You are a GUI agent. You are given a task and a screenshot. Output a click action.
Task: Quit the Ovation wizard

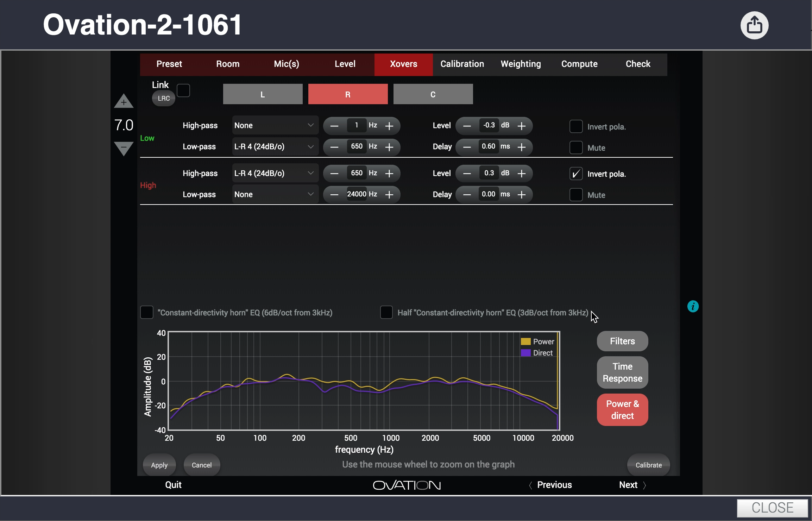173,485
